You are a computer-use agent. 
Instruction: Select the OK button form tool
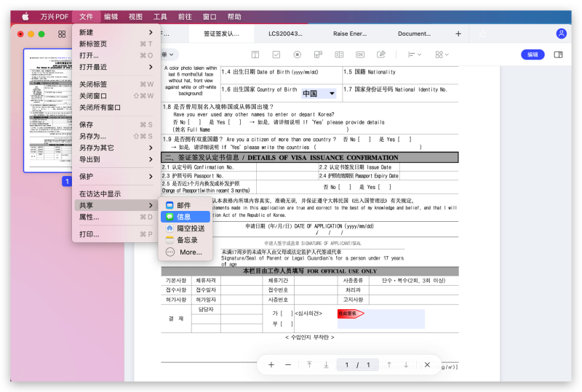point(360,55)
